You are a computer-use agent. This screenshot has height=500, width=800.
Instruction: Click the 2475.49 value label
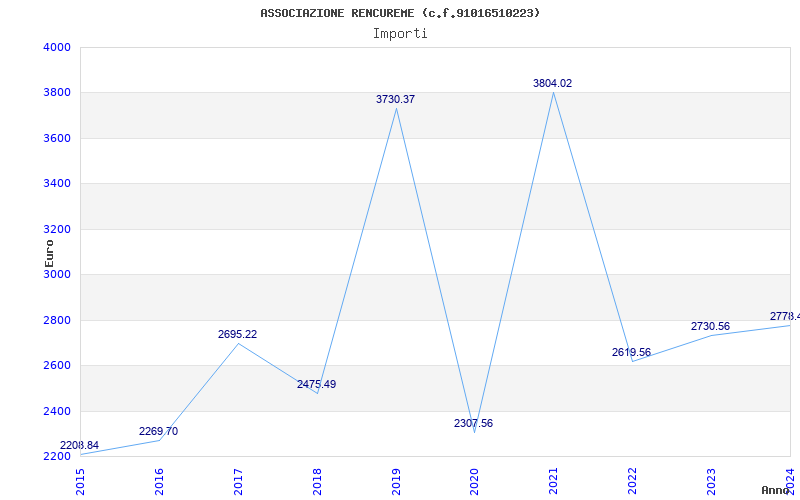(316, 384)
